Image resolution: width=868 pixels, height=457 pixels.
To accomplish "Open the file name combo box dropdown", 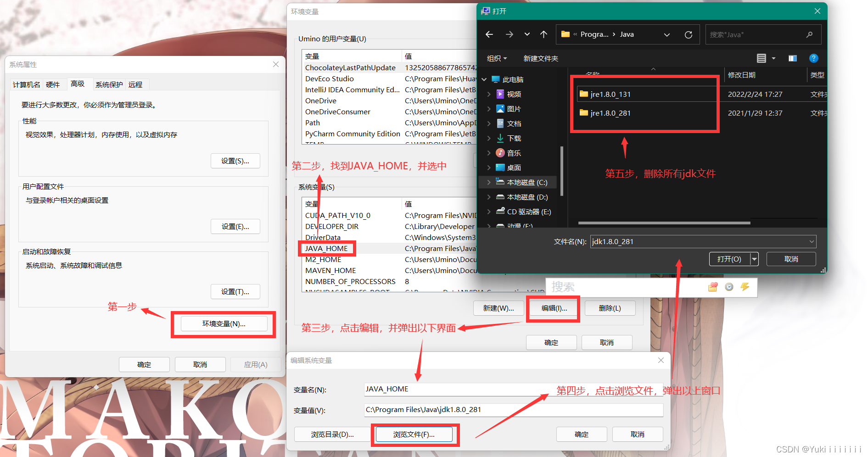I will pos(812,241).
